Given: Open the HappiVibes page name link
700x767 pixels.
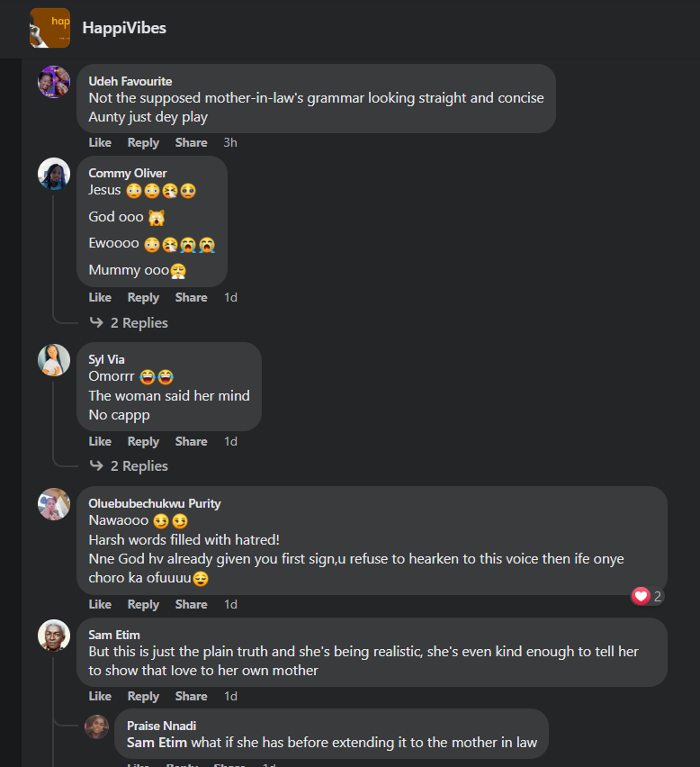Looking at the screenshot, I should tap(124, 28).
